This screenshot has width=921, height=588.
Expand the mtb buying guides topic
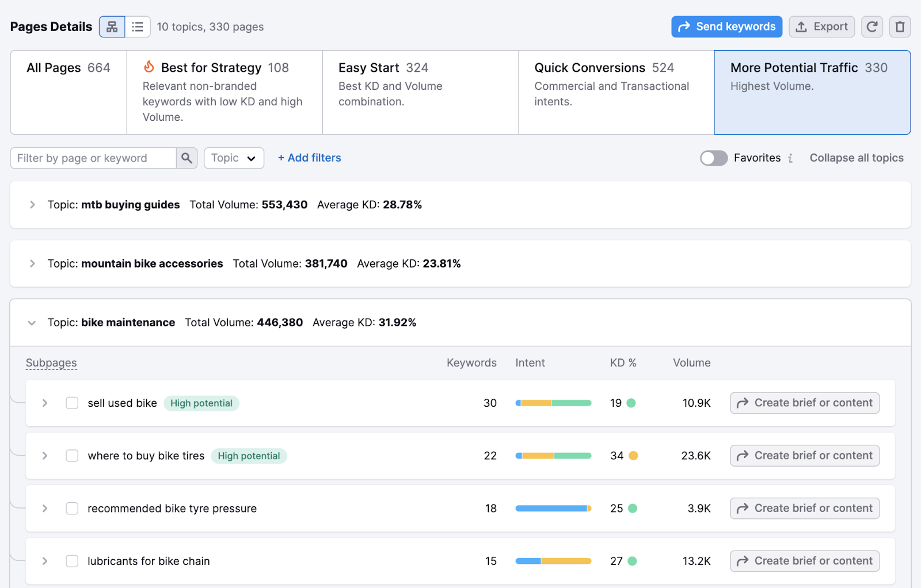(32, 204)
